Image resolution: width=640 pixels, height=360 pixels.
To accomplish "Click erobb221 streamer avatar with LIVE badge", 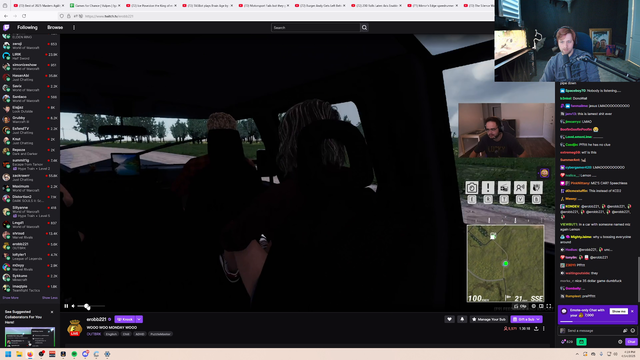I will tap(74, 327).
